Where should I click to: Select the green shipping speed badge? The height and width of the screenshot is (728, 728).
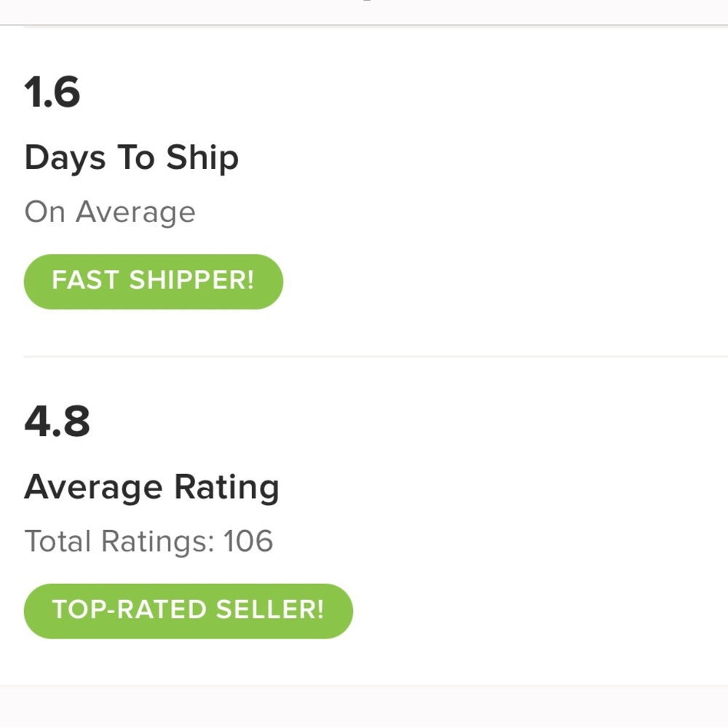[x=153, y=282]
